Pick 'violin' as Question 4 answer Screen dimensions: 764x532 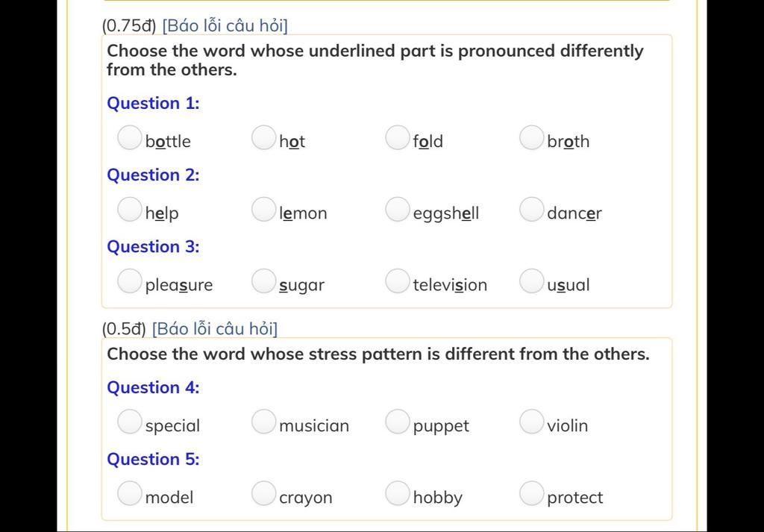tap(531, 422)
